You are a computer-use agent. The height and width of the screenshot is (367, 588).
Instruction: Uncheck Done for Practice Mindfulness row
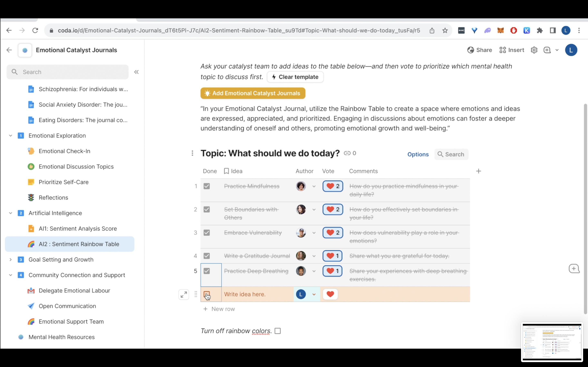(207, 186)
